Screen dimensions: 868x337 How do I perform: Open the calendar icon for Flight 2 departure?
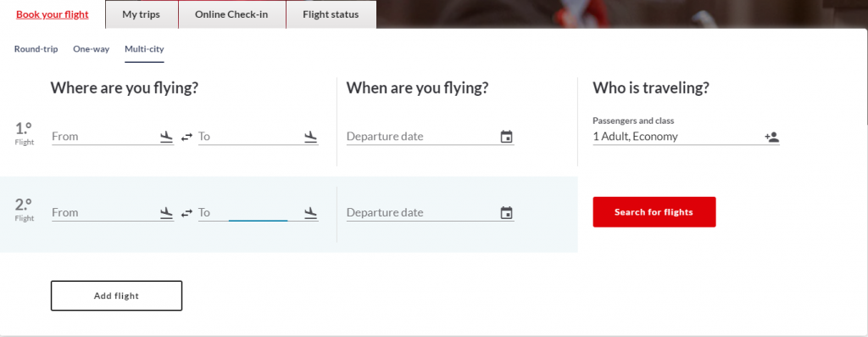pos(507,212)
